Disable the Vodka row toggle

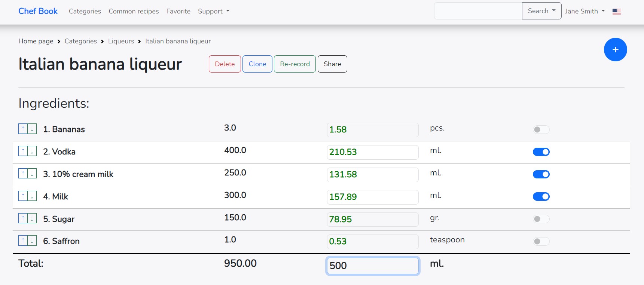coord(541,152)
